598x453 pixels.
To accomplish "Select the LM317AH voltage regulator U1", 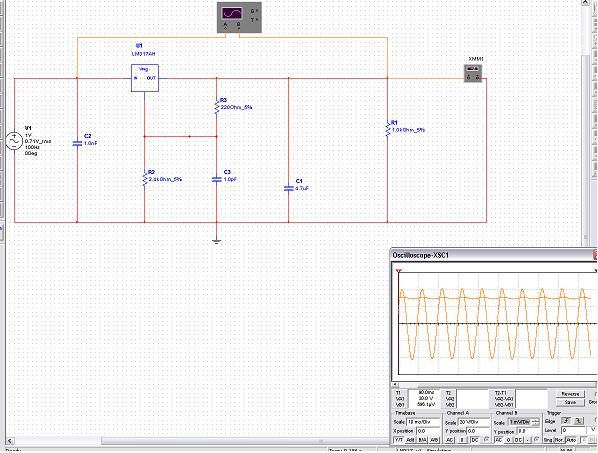I will [x=145, y=78].
